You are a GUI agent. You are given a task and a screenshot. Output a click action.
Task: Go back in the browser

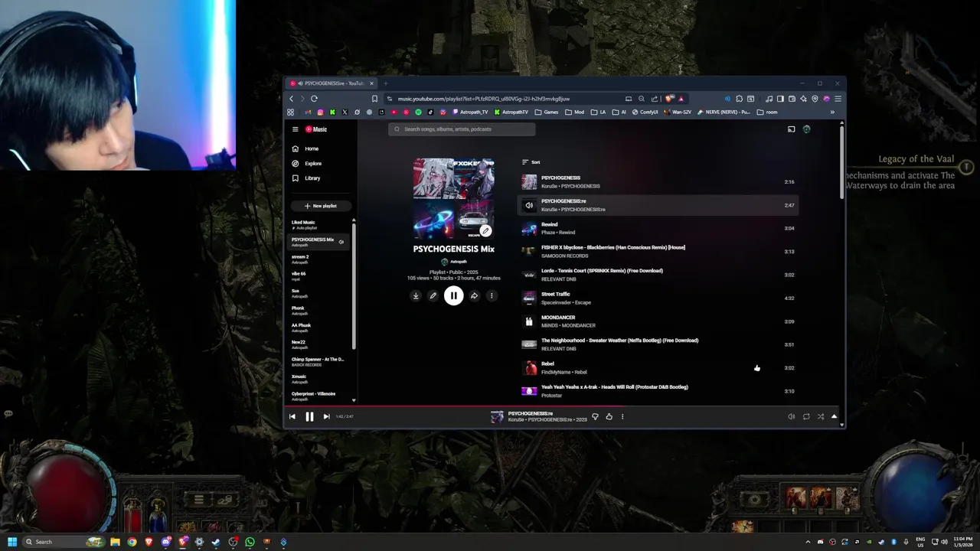click(291, 99)
